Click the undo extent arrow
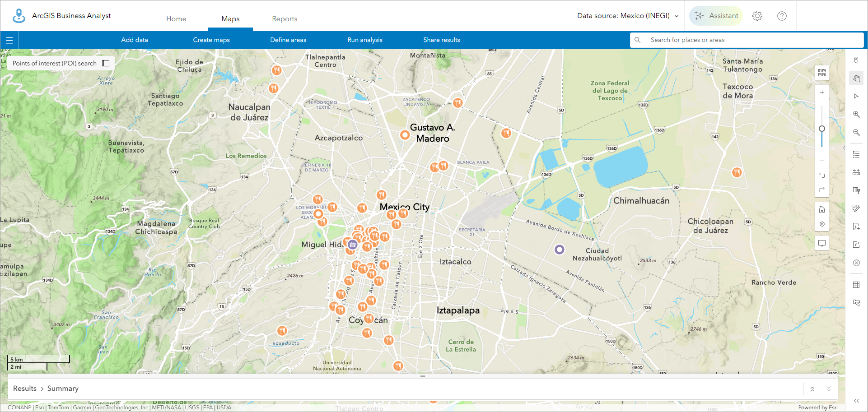Screen dimensions: 868x412 [x=822, y=176]
